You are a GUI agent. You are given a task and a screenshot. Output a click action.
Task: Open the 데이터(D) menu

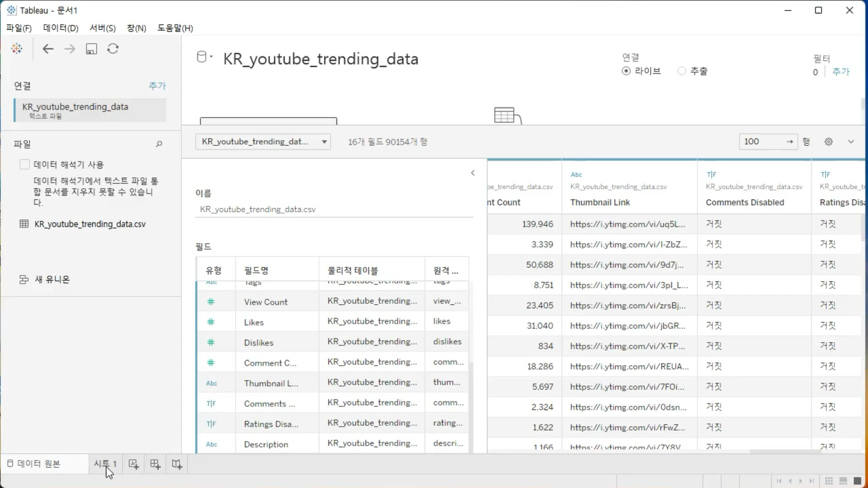(x=61, y=28)
